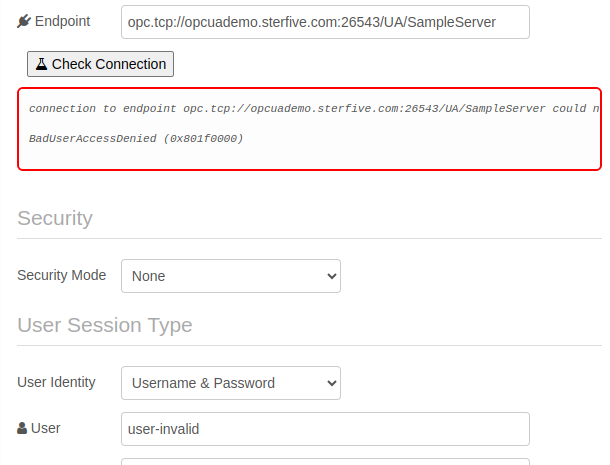This screenshot has height=465, width=610.
Task: Click the plug icon beside Endpoint
Action: (x=24, y=21)
